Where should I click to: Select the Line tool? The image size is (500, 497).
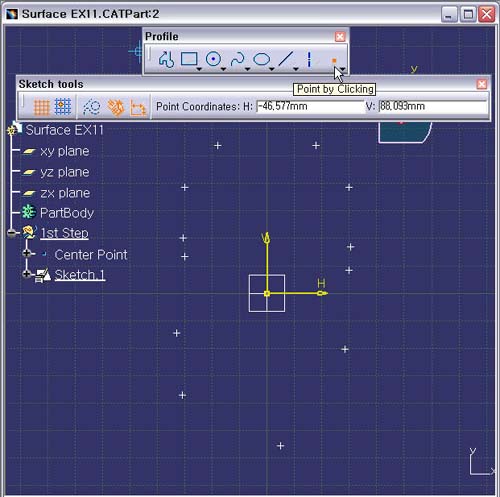286,59
